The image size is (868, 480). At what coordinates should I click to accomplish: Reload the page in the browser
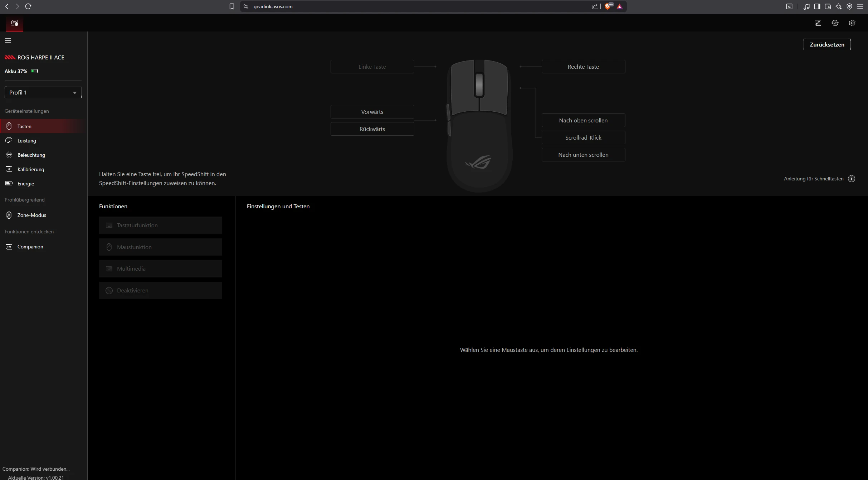point(28,6)
